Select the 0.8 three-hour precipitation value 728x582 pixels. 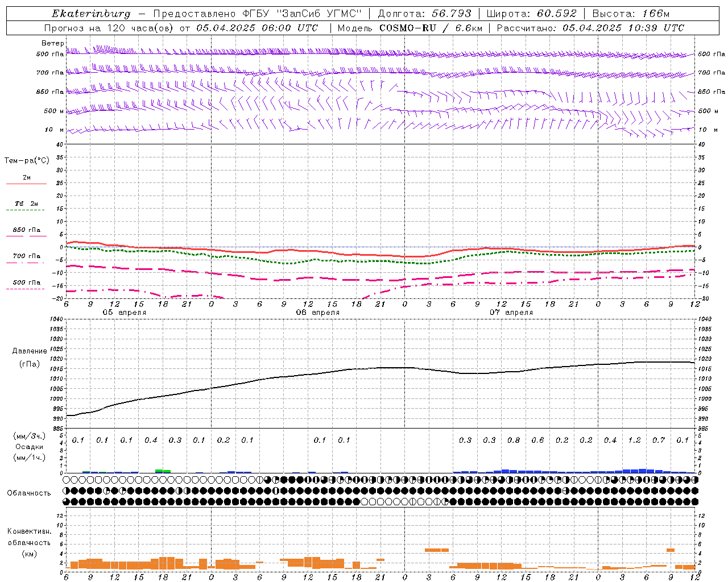tap(514, 440)
